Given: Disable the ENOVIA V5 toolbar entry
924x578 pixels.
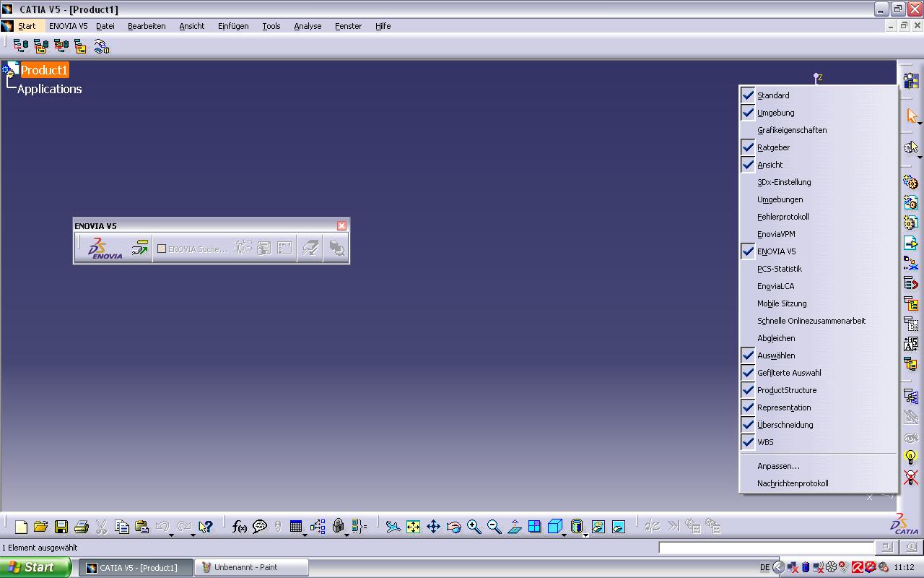Looking at the screenshot, I should tap(819, 251).
